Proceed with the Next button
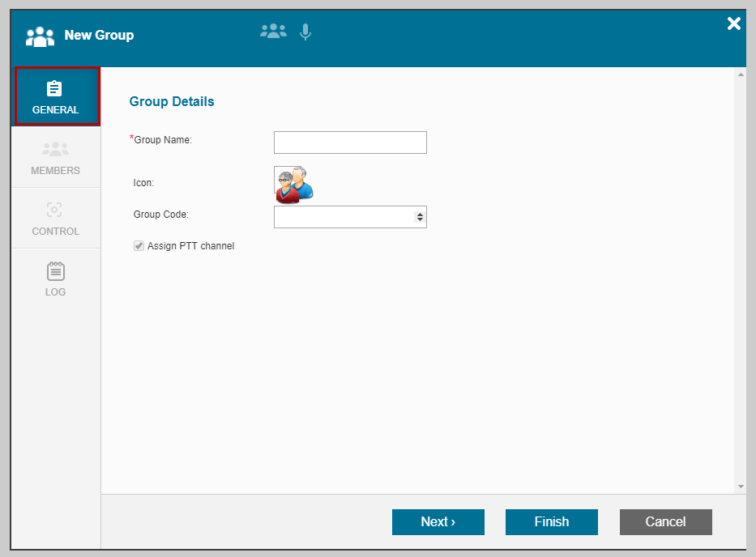This screenshot has height=557, width=756. pos(438,522)
